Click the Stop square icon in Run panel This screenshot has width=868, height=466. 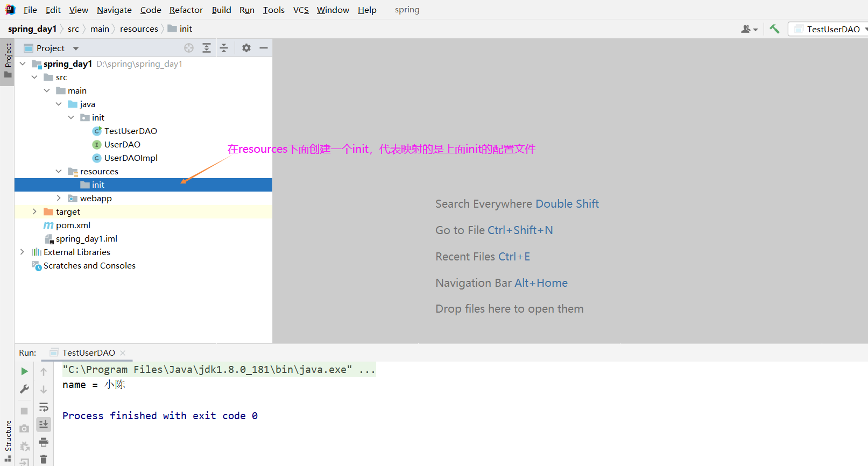click(24, 411)
